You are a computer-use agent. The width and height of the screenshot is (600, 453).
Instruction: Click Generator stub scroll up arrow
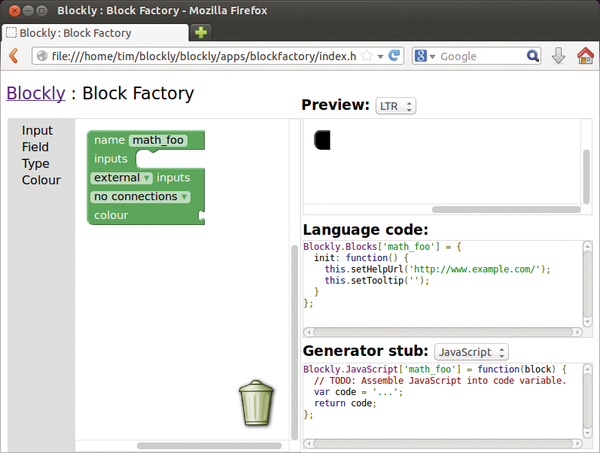click(588, 369)
